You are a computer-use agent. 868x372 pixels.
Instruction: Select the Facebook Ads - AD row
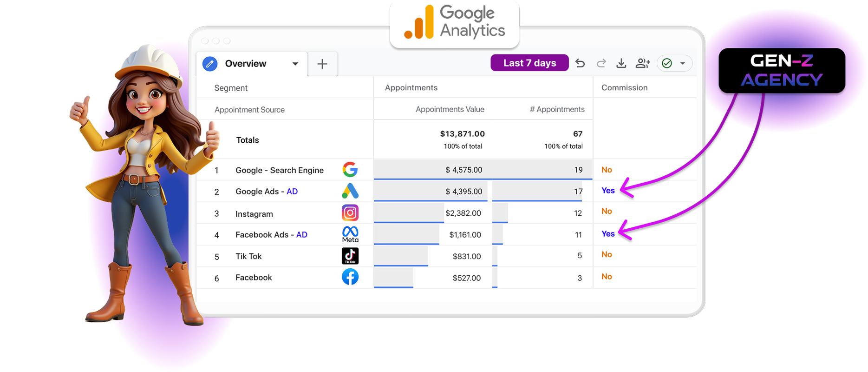click(x=271, y=235)
